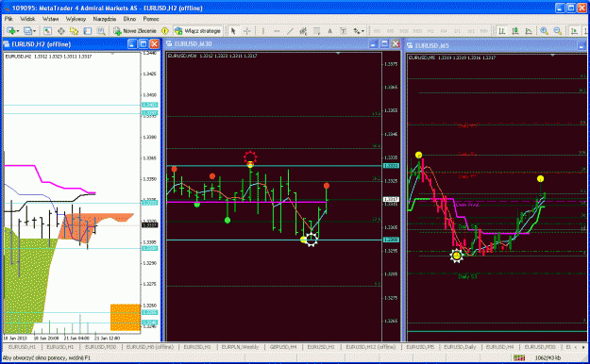
Task: Open the Pomoc menu
Action: (x=151, y=19)
